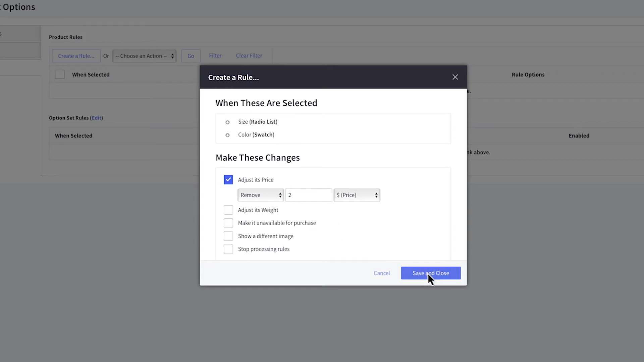Enable the Stop processing rules checkbox

tap(228, 249)
